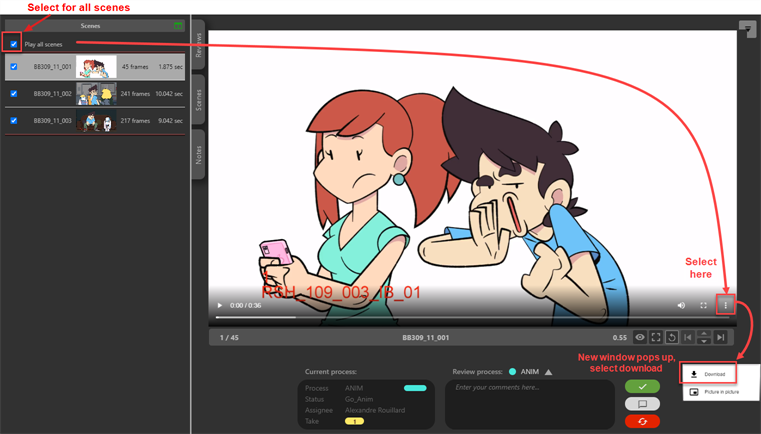Click the gray comment bubble button
Viewport: 761px width, 434px height.
click(x=643, y=404)
